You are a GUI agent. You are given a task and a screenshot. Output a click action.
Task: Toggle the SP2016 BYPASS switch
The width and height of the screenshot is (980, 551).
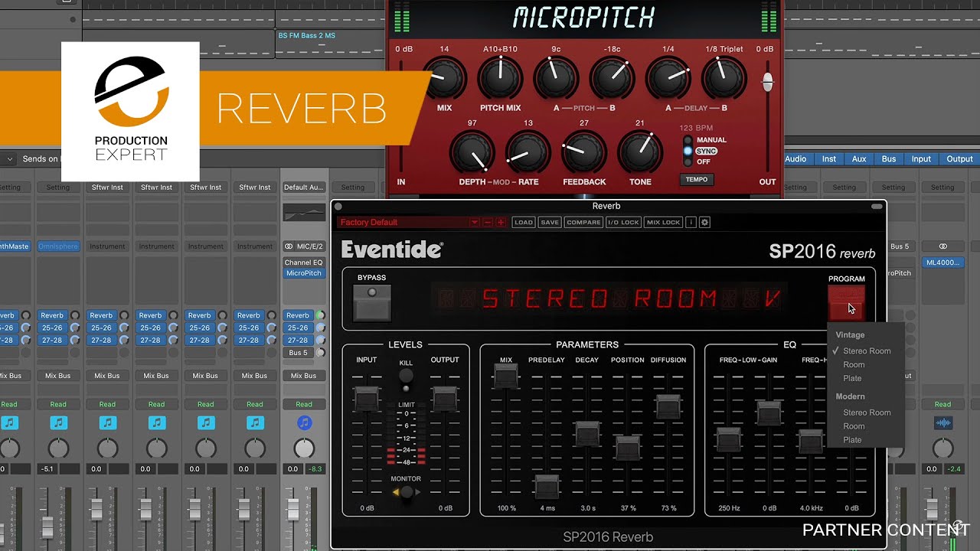click(372, 302)
